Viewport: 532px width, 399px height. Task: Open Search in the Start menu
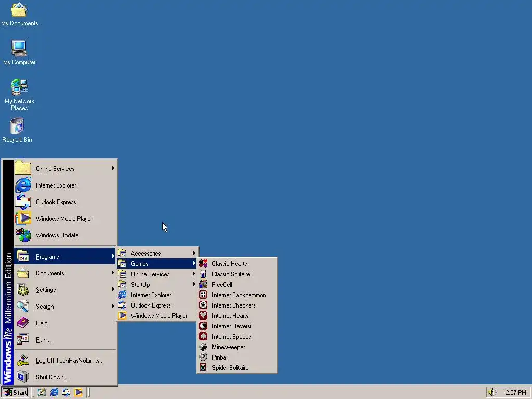click(65, 306)
